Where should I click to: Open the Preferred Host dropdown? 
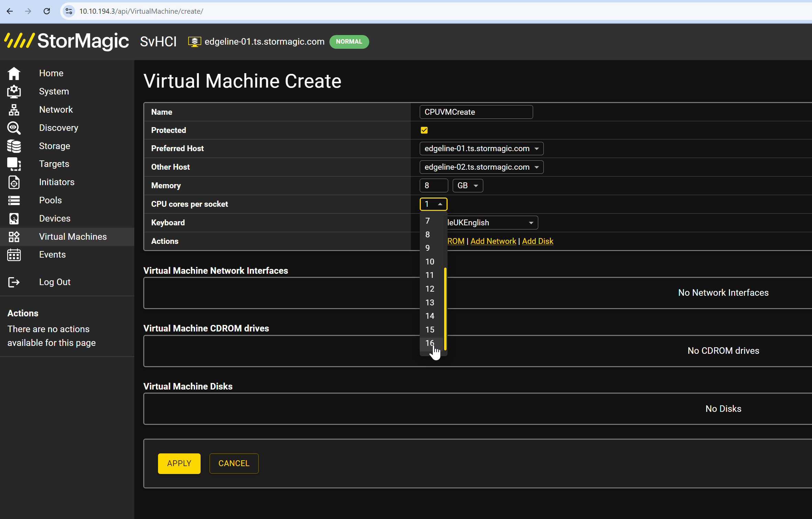(482, 149)
